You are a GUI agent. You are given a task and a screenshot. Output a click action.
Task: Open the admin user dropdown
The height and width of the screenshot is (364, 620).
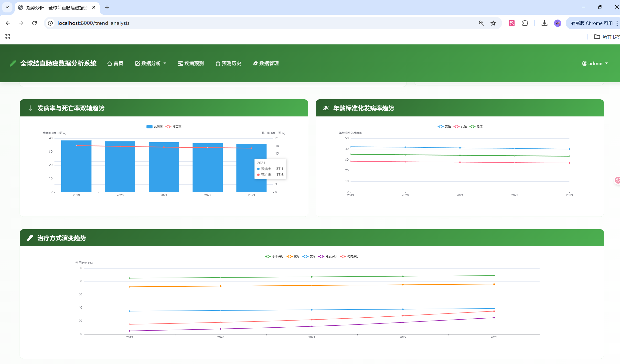pyautogui.click(x=595, y=63)
